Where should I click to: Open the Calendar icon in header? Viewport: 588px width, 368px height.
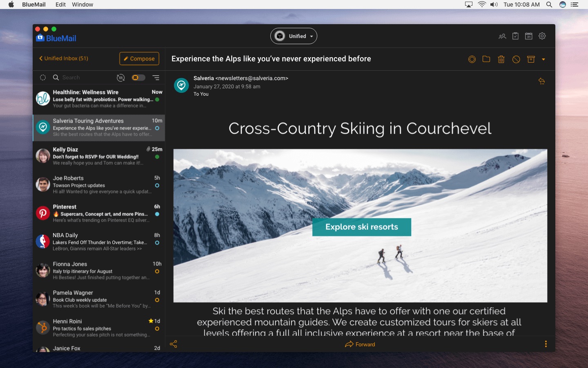[x=529, y=36]
